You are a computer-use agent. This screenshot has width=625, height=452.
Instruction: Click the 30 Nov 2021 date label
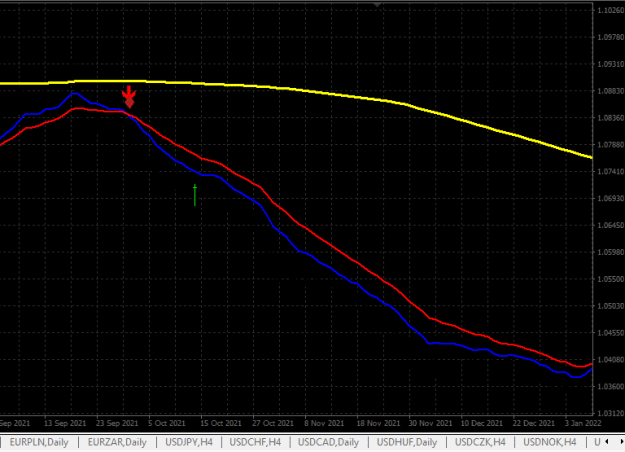[430, 423]
